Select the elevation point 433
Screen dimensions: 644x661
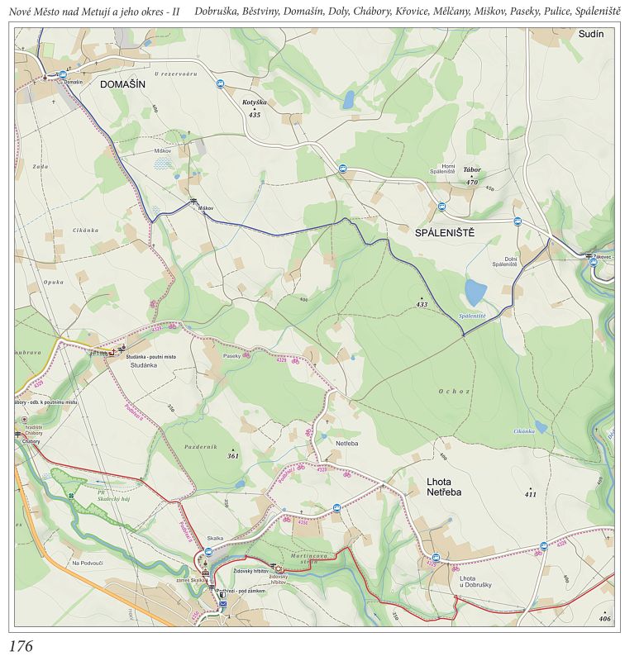pyautogui.click(x=422, y=304)
